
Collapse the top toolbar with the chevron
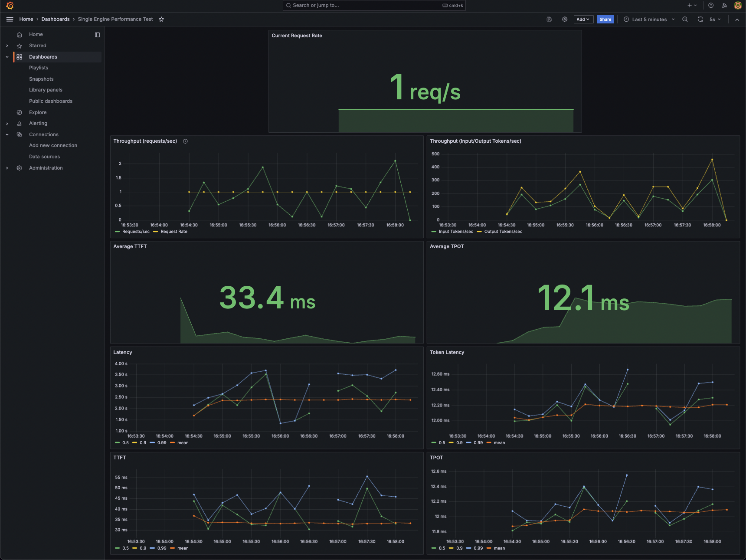point(737,19)
